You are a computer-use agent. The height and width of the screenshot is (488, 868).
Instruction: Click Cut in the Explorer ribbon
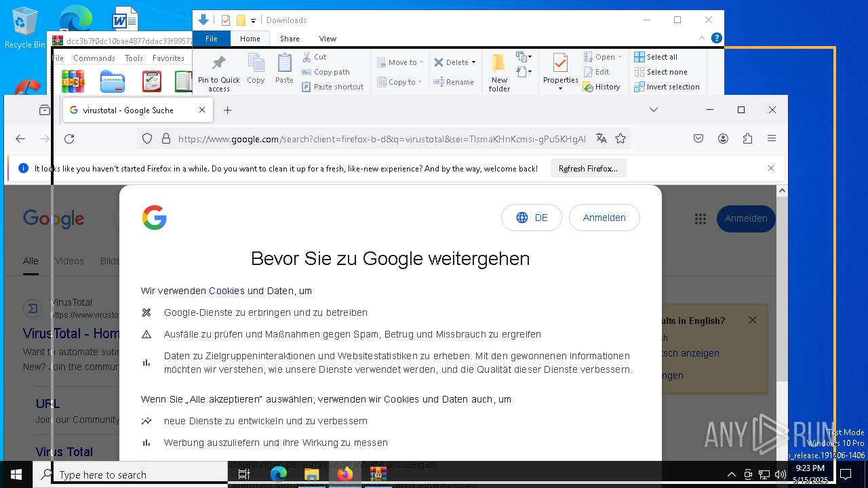click(x=314, y=57)
